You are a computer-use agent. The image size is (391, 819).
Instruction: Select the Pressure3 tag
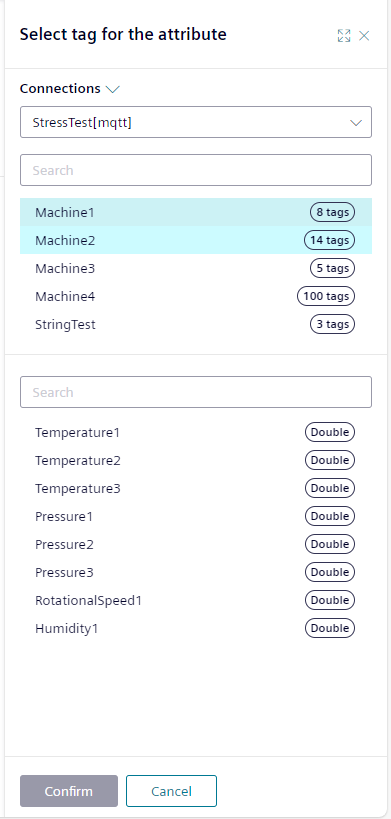(196, 572)
